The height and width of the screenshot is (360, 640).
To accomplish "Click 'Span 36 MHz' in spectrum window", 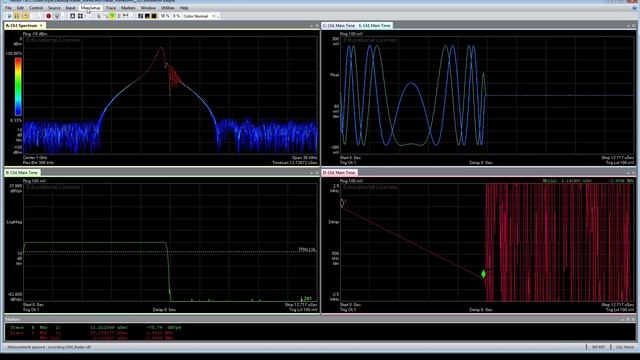I will 304,158.
